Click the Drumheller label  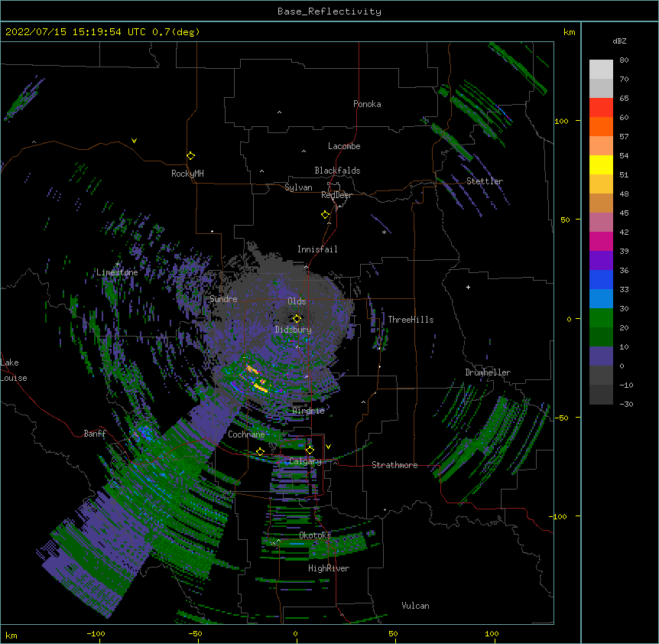click(488, 372)
